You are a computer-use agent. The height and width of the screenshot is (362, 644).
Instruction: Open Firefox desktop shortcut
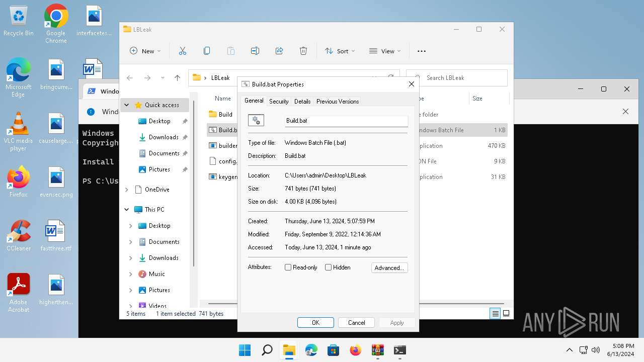pos(19,182)
